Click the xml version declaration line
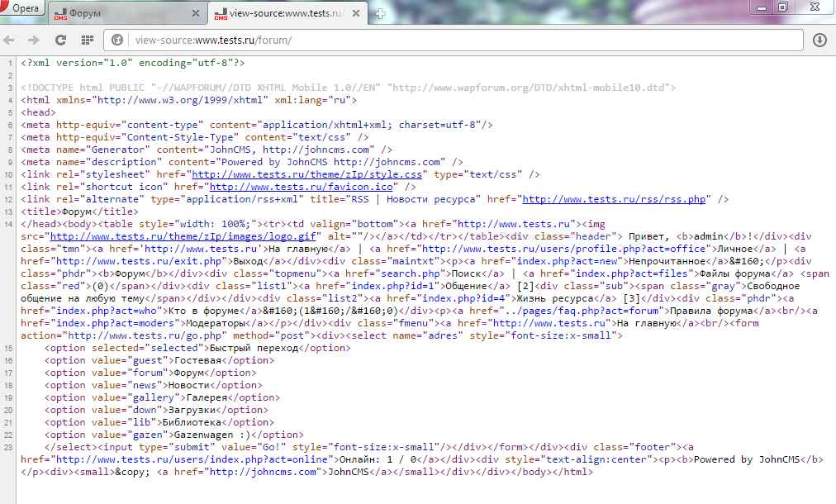Viewport: 836px width, 504px height. pyautogui.click(x=133, y=63)
